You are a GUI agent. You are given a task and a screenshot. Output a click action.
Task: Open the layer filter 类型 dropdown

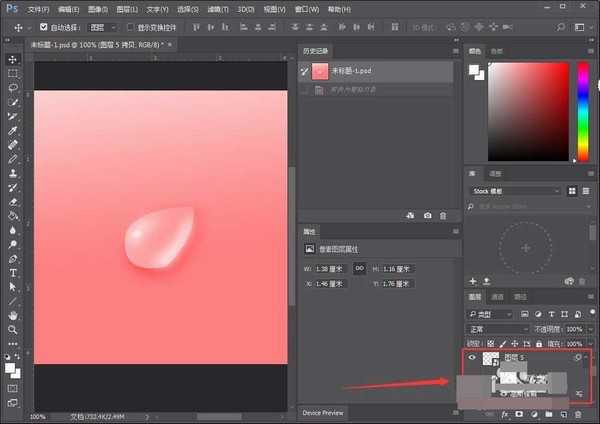[x=494, y=313]
